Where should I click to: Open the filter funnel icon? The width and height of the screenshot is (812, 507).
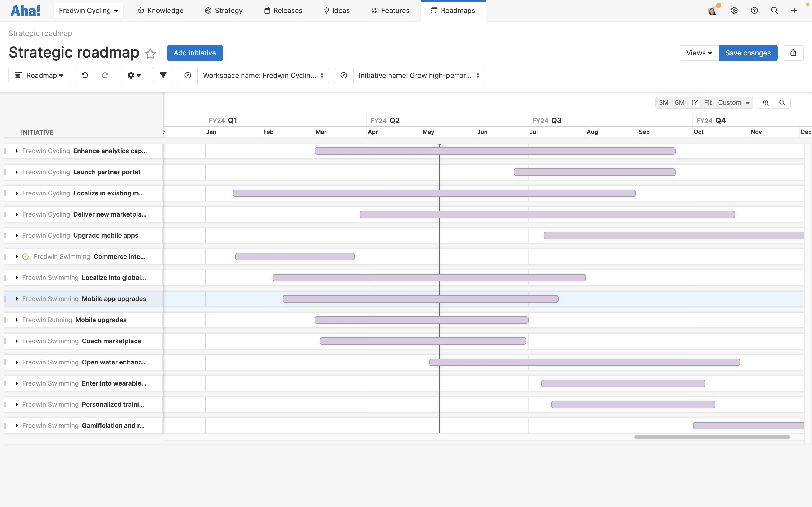point(163,76)
